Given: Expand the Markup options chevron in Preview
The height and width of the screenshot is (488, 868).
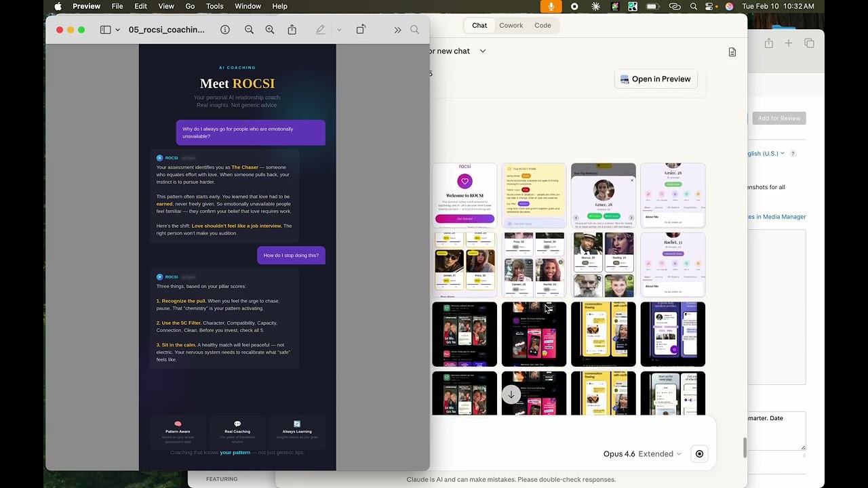Looking at the screenshot, I should click(x=339, y=30).
